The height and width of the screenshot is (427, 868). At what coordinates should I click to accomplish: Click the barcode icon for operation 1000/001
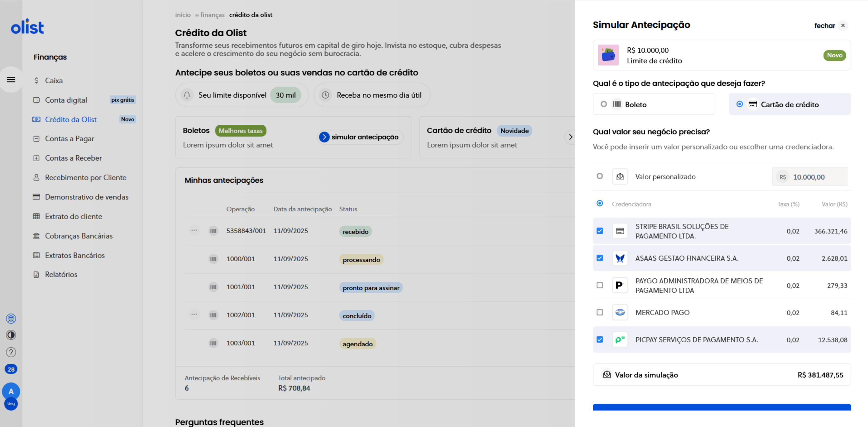pos(213,259)
